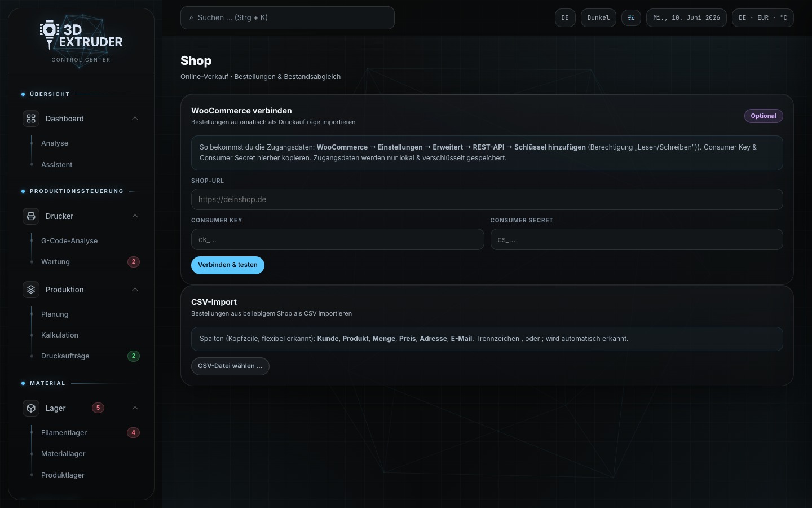Collapse the Dashboard section chevron
This screenshot has width=812, height=508.
[x=135, y=119]
